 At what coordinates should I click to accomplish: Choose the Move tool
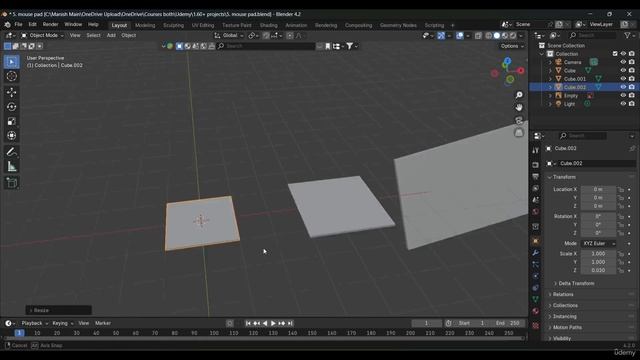[11, 92]
